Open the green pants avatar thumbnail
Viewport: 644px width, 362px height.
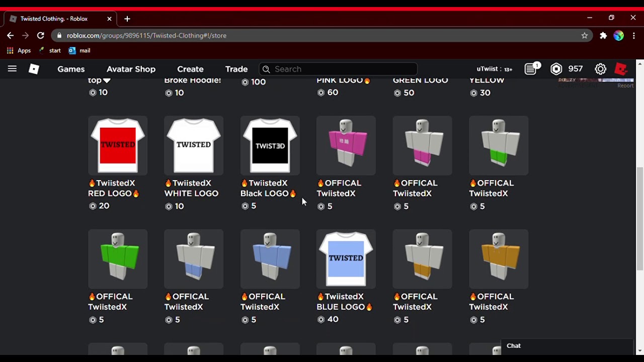click(499, 146)
